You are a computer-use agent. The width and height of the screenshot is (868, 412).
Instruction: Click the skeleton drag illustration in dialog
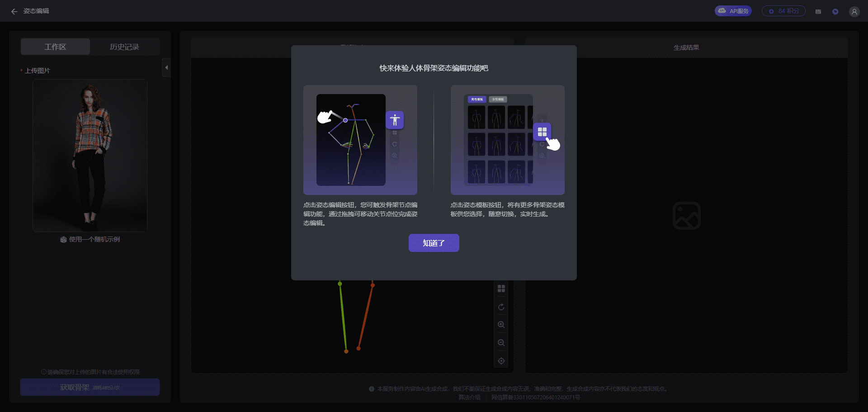pos(360,140)
